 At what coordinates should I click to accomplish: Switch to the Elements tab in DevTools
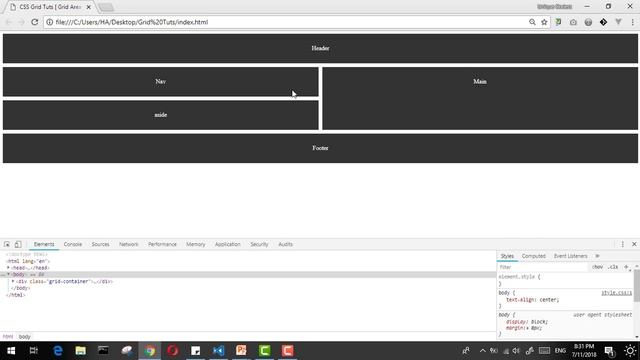(44, 244)
